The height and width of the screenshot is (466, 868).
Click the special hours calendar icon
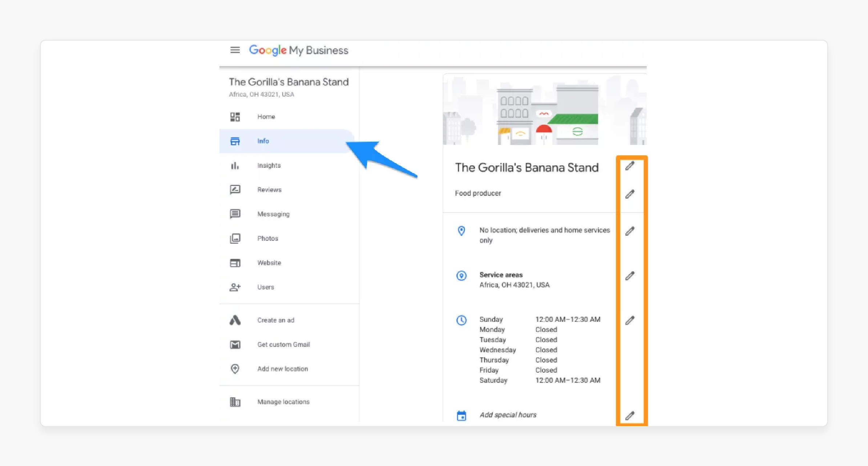461,416
